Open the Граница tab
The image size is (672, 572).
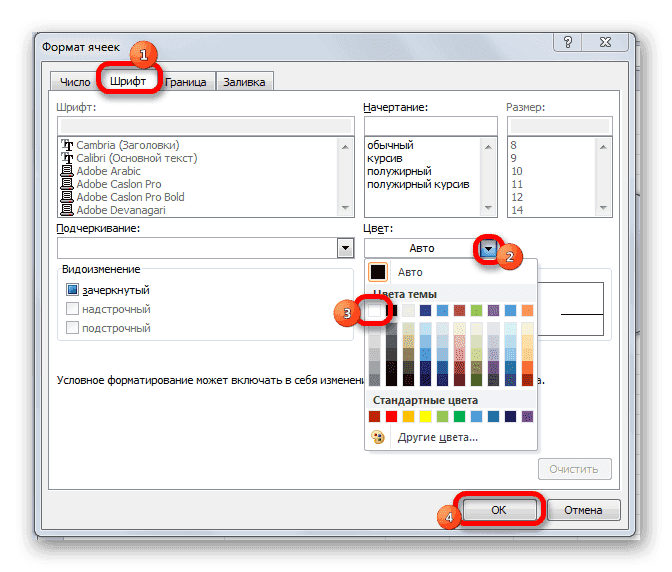pyautogui.click(x=186, y=82)
